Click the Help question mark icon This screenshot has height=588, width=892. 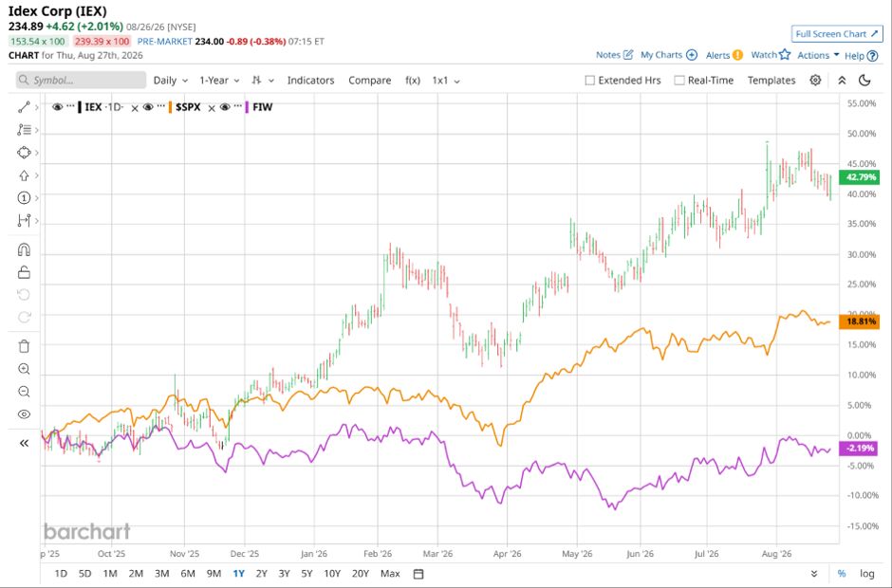pyautogui.click(x=872, y=56)
